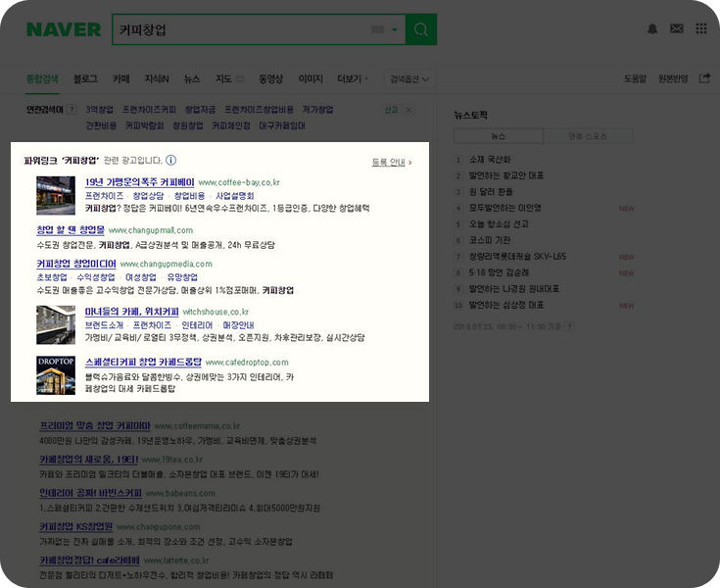Open the 카페창업정답! cafe라떼떼 link
The width and height of the screenshot is (720, 588).
click(89, 560)
